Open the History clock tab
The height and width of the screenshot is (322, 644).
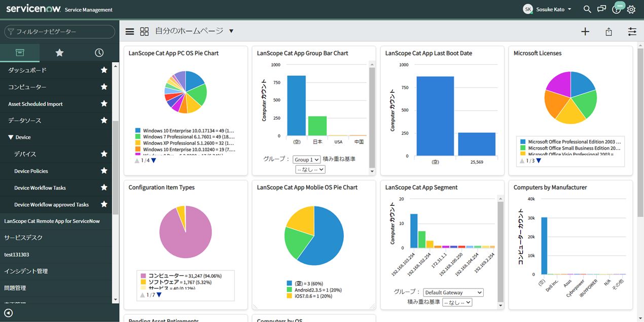(x=99, y=53)
